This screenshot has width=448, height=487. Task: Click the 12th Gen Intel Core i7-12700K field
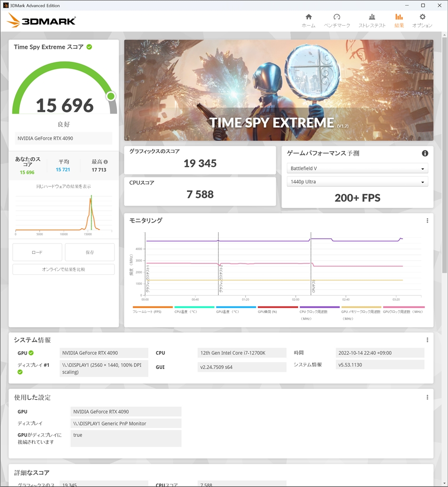point(242,353)
